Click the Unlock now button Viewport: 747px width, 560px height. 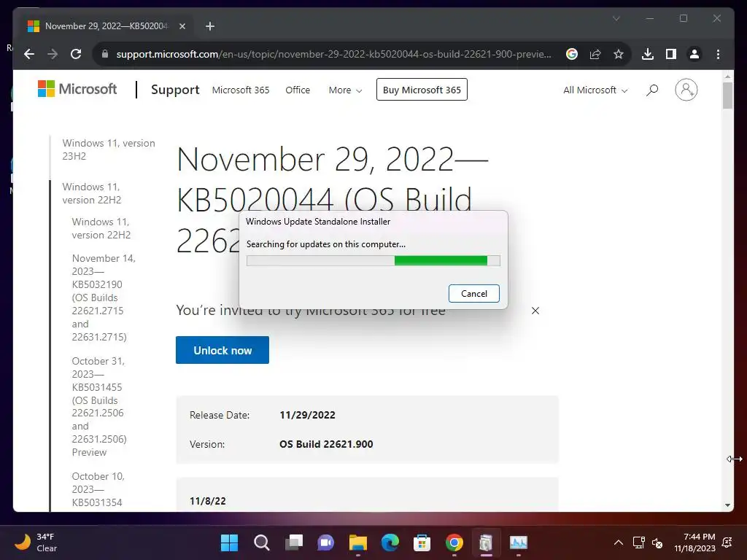click(x=222, y=350)
